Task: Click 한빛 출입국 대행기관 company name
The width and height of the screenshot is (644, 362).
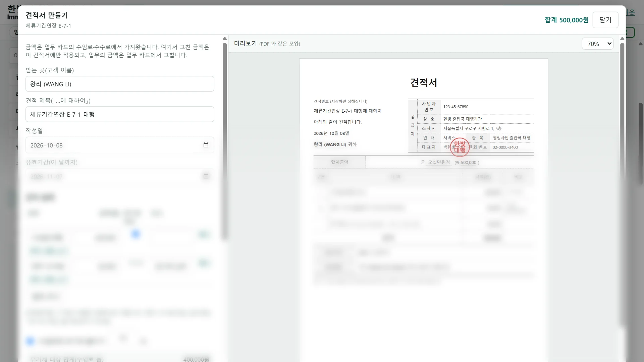Action: click(x=463, y=119)
